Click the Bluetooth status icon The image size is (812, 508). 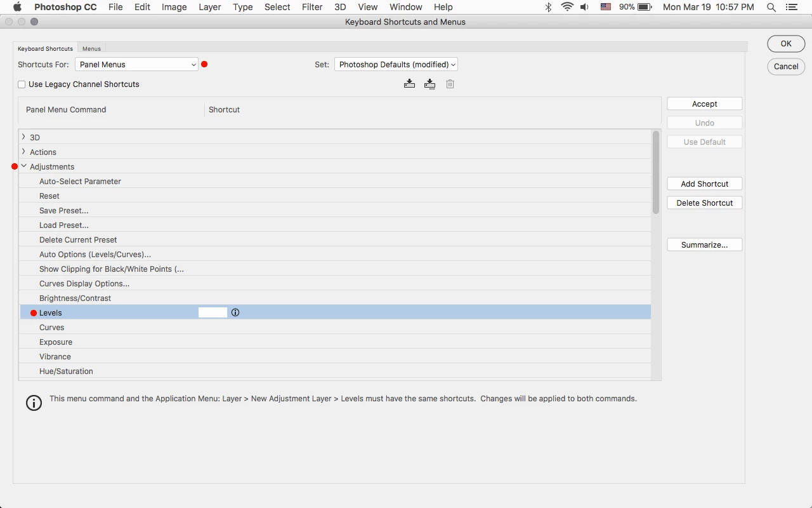pos(549,7)
